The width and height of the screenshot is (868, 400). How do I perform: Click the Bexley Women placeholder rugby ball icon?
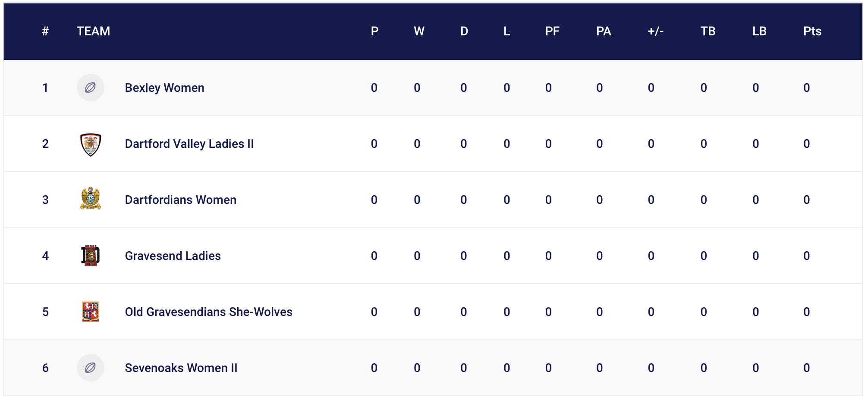[91, 87]
